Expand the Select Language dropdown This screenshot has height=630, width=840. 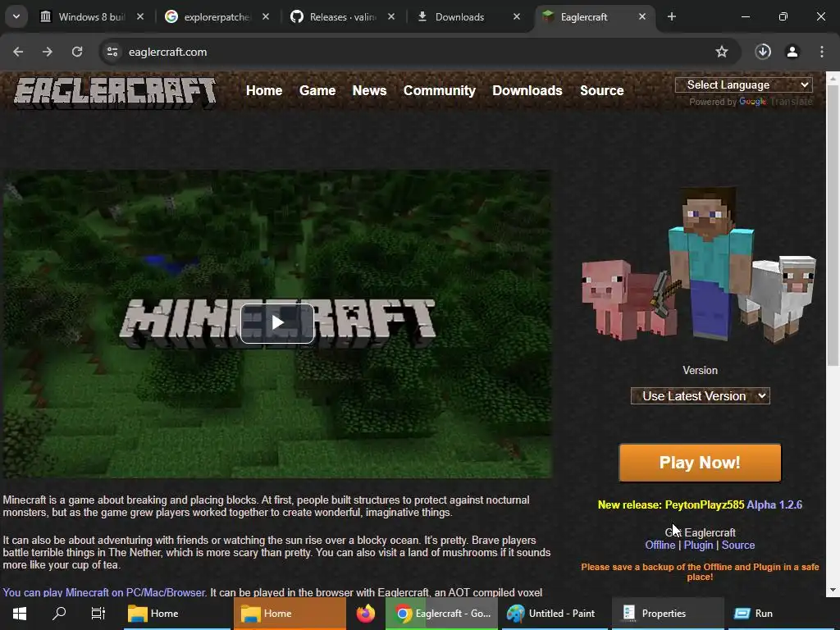click(x=743, y=84)
